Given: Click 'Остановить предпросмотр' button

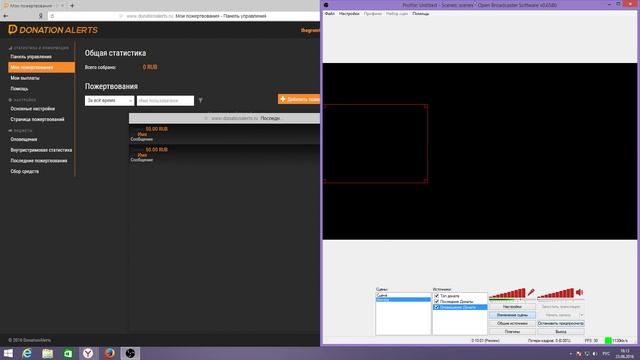Looking at the screenshot, I should tap(561, 323).
